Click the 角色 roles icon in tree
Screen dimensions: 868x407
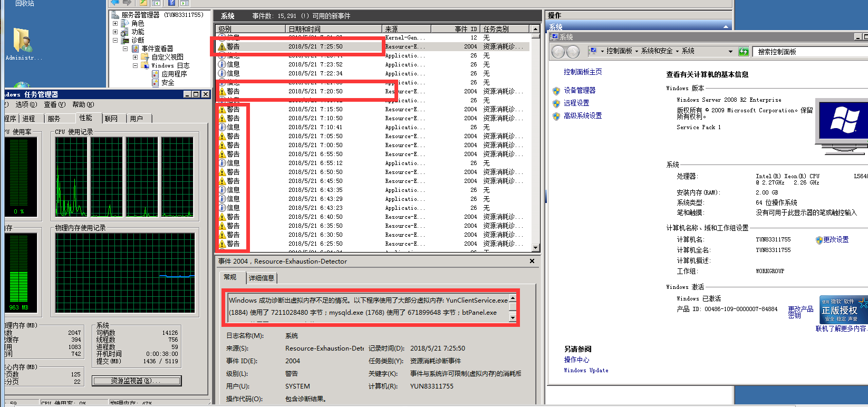tap(126, 23)
